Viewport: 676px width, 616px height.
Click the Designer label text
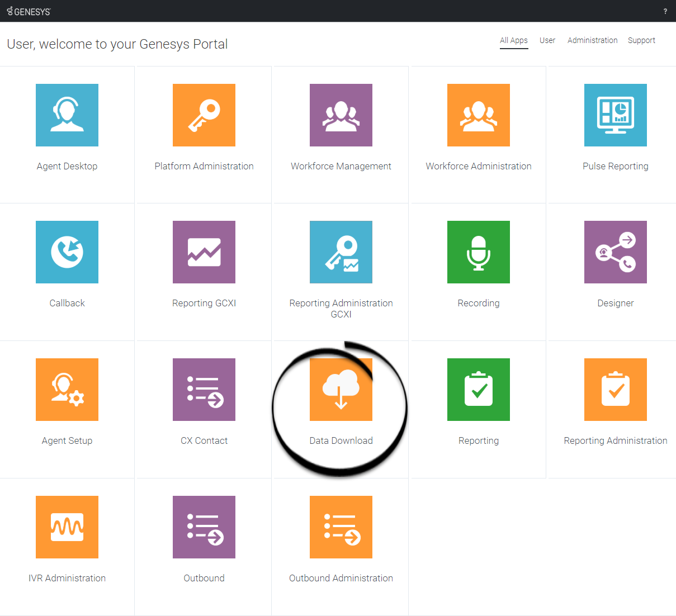pos(616,303)
